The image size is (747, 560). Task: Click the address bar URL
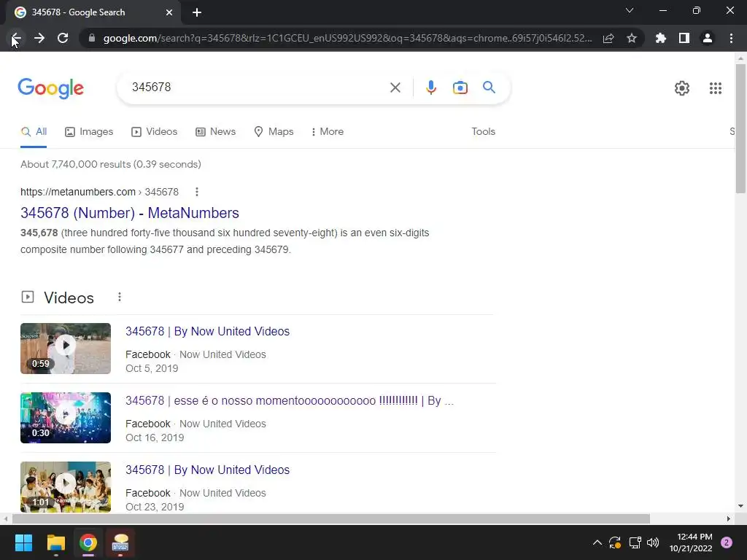(347, 38)
